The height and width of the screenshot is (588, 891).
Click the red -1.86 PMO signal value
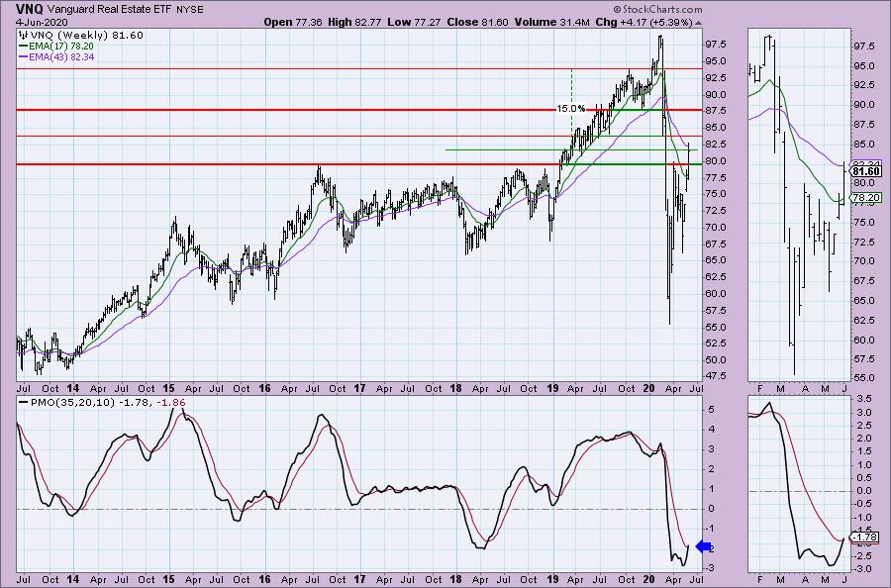pos(173,402)
